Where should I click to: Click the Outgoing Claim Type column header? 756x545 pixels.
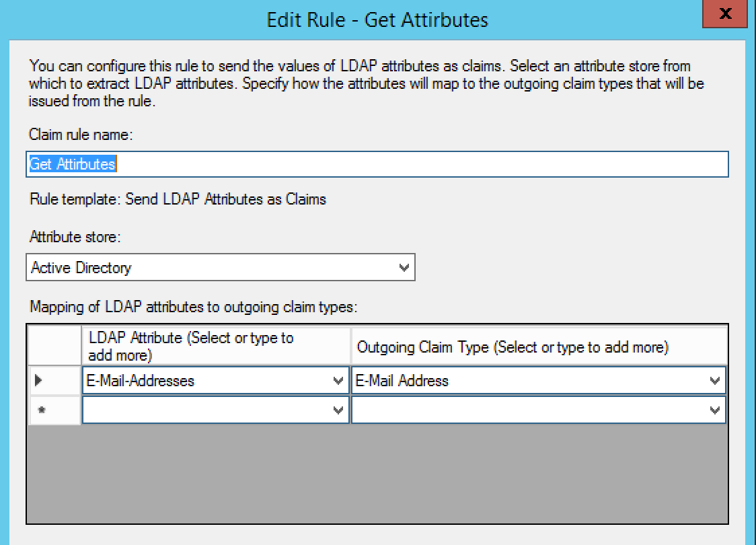pos(539,346)
